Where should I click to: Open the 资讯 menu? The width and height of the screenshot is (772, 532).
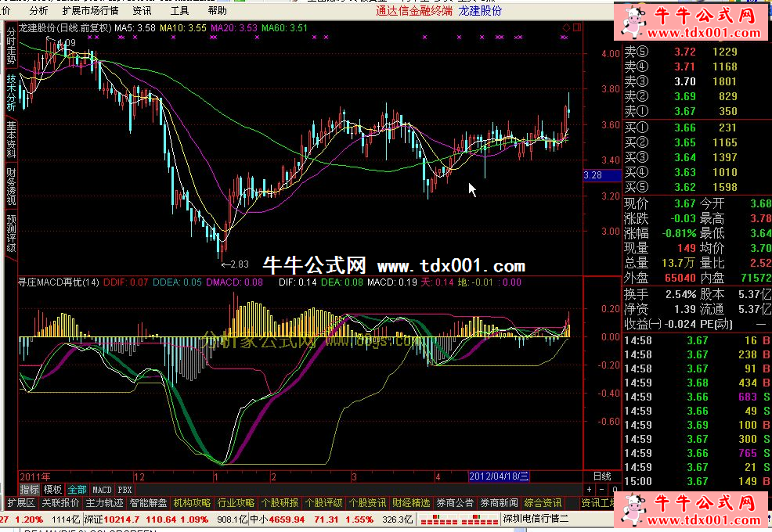click(142, 10)
